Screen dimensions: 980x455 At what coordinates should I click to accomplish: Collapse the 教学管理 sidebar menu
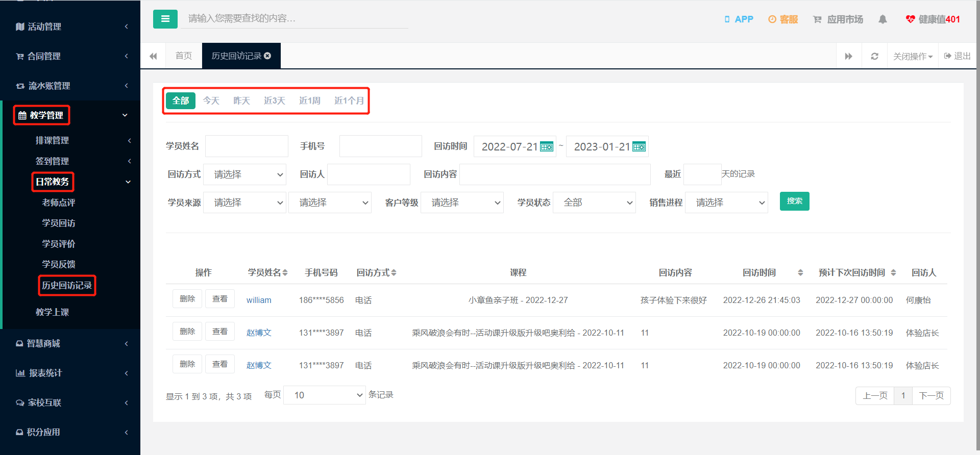(x=70, y=115)
